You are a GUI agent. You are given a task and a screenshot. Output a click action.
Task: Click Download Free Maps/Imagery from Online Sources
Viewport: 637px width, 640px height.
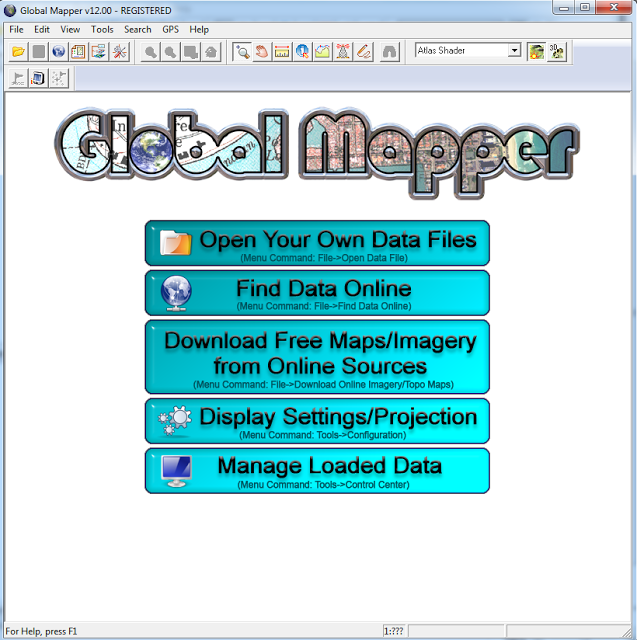click(x=317, y=357)
